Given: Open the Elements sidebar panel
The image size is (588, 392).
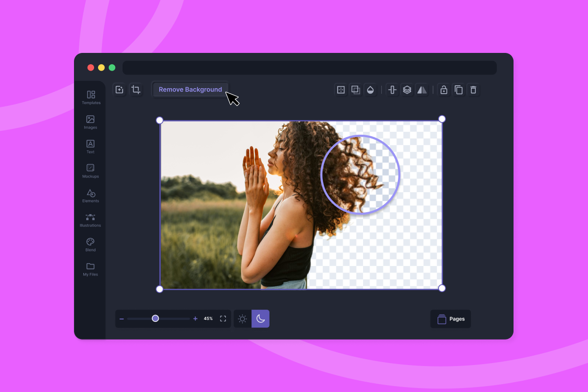Looking at the screenshot, I should pos(91,195).
